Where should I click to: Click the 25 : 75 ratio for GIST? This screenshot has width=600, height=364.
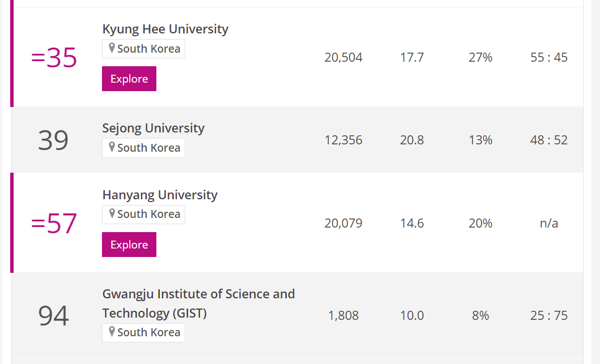tap(548, 315)
